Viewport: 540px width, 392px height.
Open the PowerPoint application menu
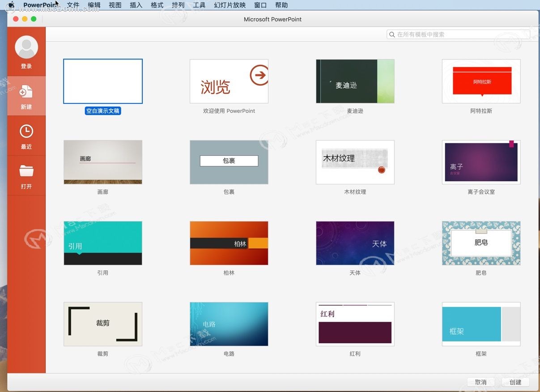pyautogui.click(x=41, y=5)
